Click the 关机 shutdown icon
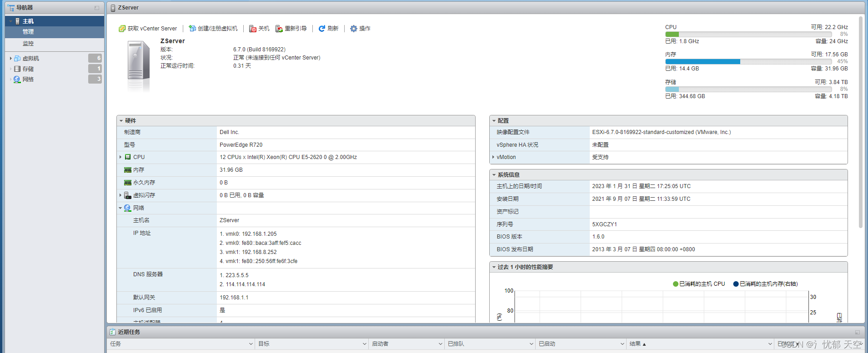 tap(253, 29)
